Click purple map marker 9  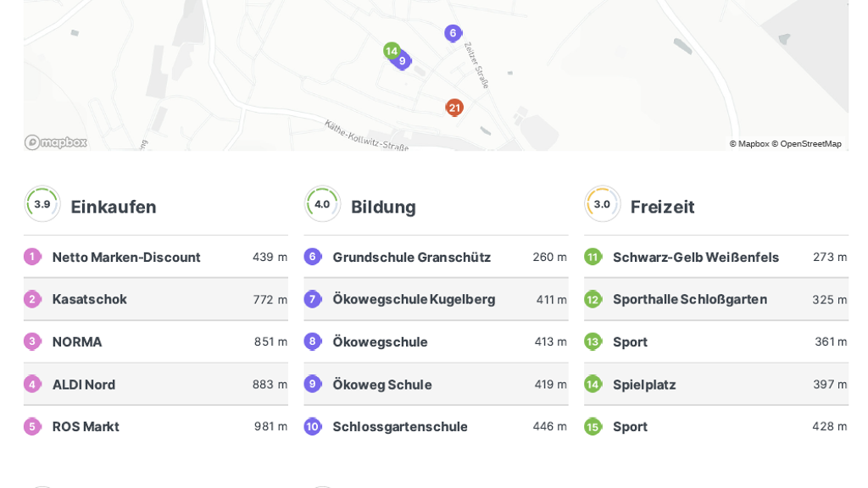(403, 61)
